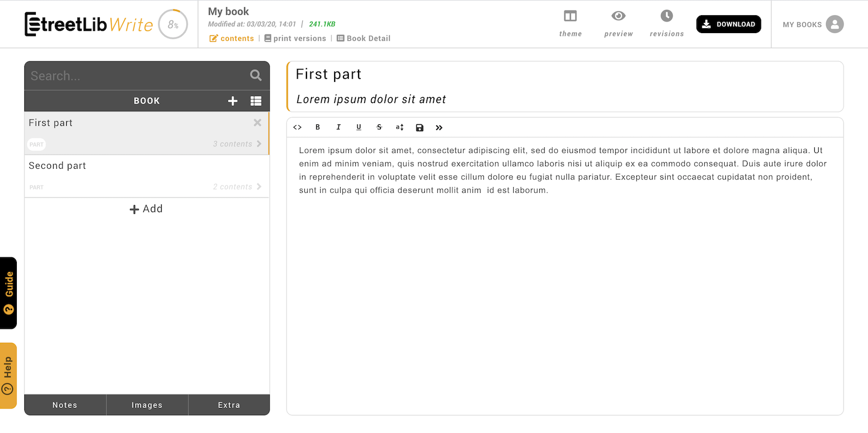Screen dimensions: 868x433
Task: Remove First part with X icon
Action: tap(258, 123)
